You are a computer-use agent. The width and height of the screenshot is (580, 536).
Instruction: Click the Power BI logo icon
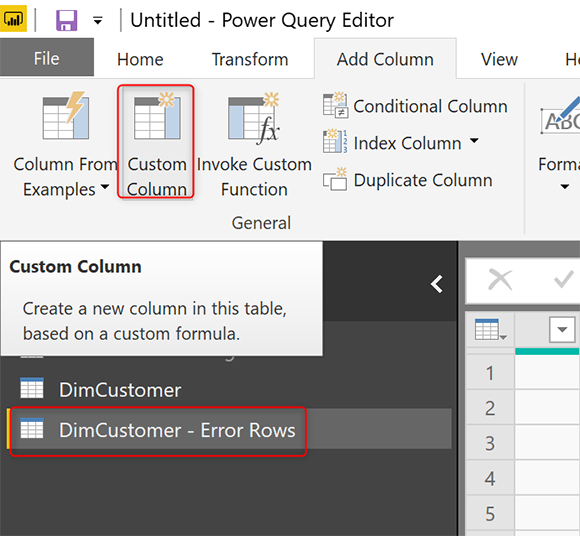13,18
